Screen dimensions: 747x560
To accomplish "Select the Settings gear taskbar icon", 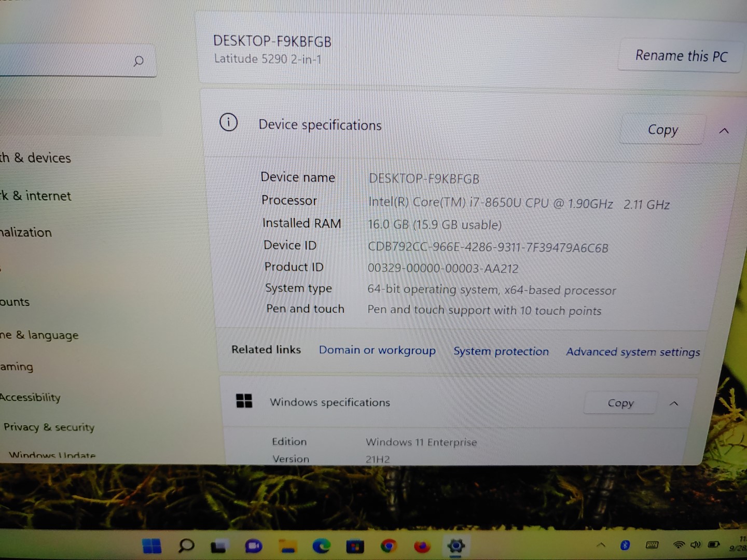I will 456,545.
